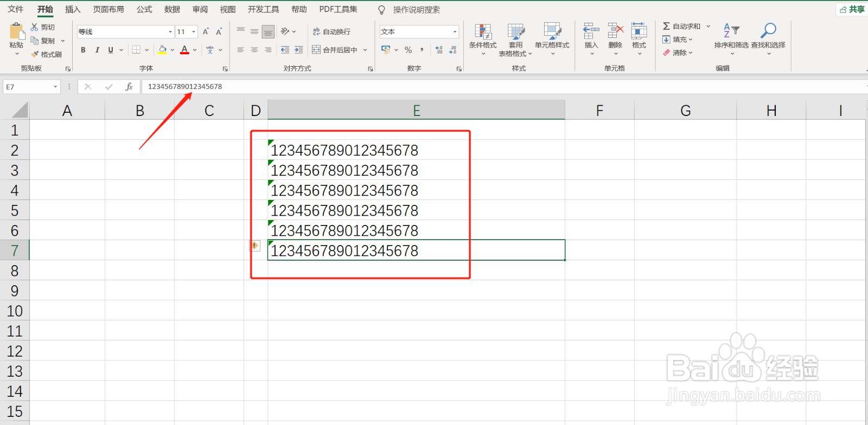Viewport: 868px width, 425px height.
Task: Open the font group dialog launcher
Action: [x=225, y=69]
